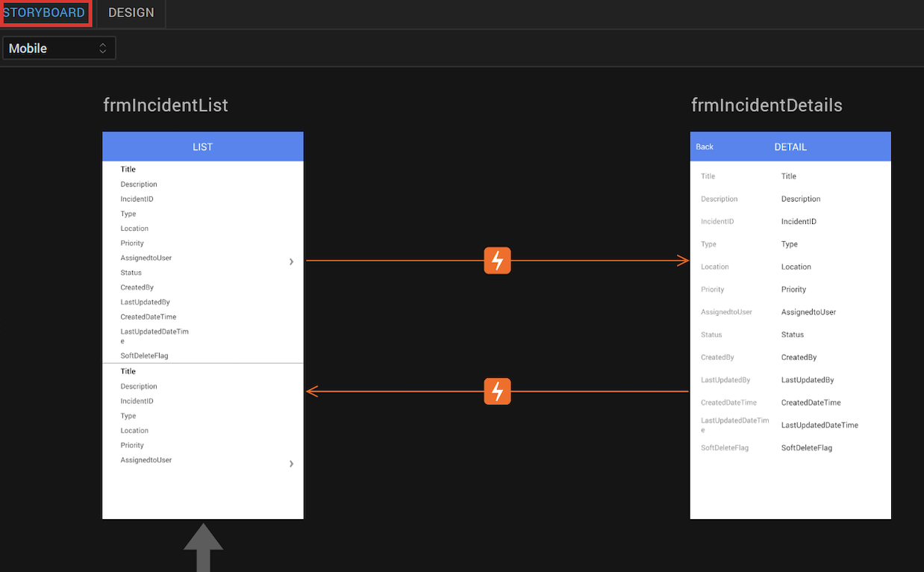
Task: Select the frmIncidentList form title
Action: pyautogui.click(x=166, y=105)
